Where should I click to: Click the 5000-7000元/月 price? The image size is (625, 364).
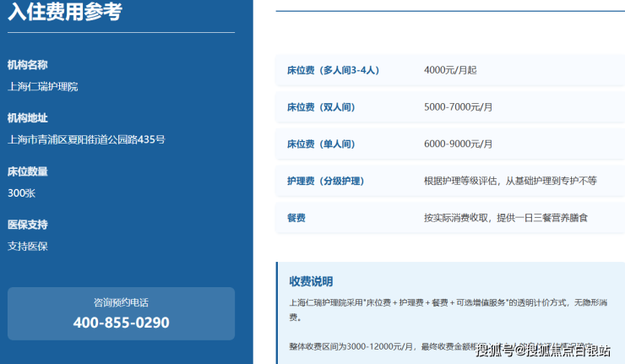coord(458,107)
